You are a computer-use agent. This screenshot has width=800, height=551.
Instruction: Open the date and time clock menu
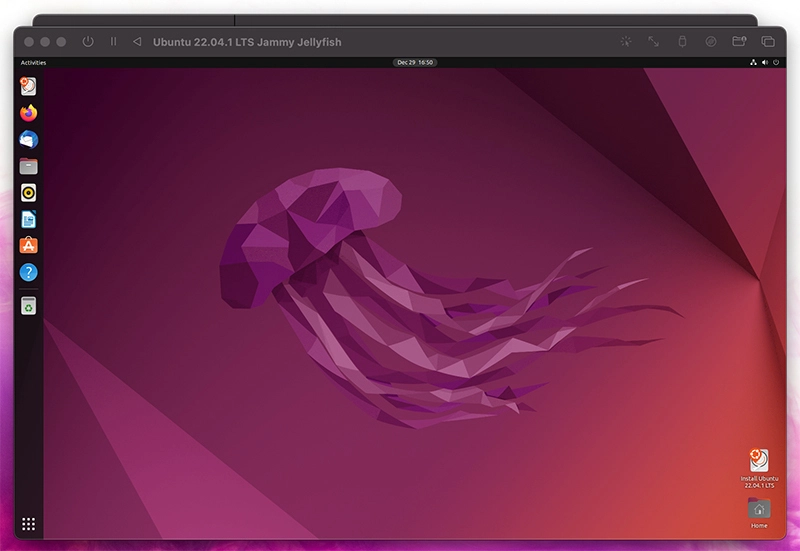[x=415, y=63]
